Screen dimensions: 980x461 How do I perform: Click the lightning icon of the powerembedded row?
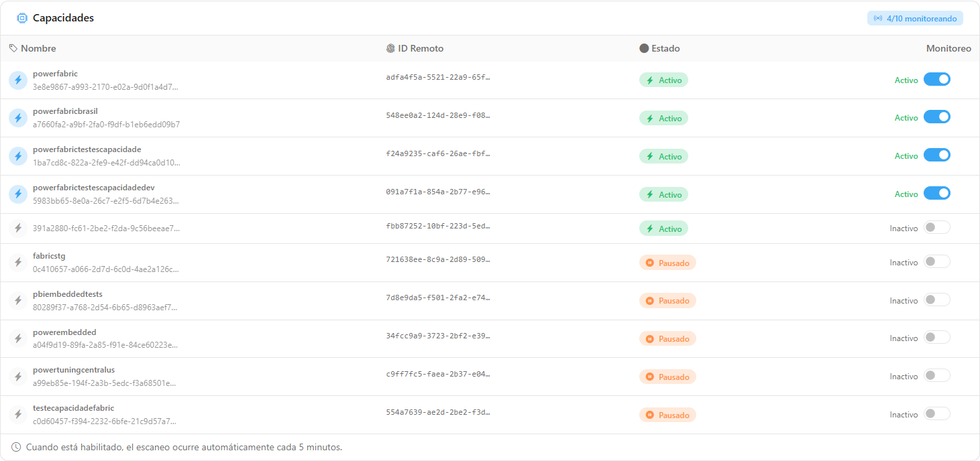coord(18,338)
